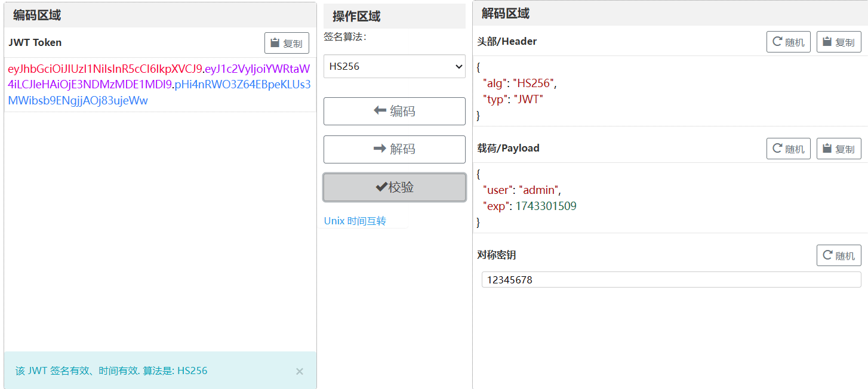Click the "HS256" alg value in Header
Viewport: 868px width, 389px height.
pyautogui.click(x=533, y=84)
